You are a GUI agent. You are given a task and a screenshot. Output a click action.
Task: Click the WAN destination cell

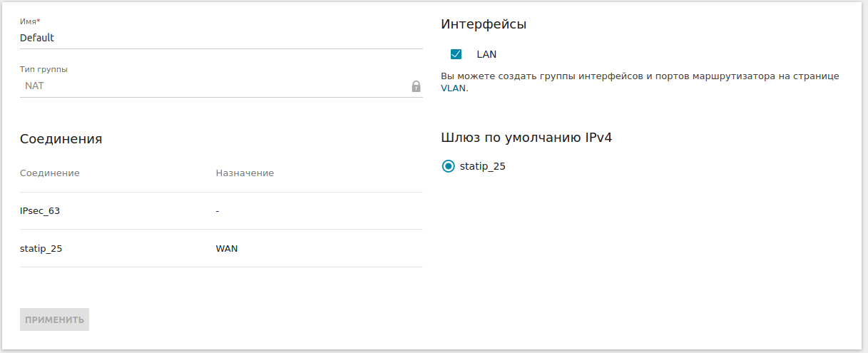click(x=227, y=249)
